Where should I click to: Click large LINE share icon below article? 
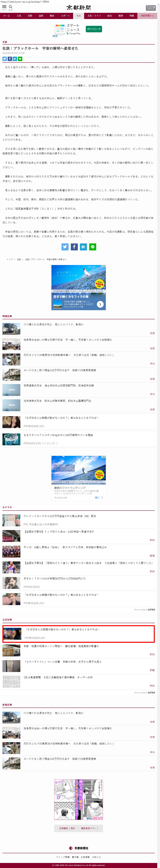tap(92, 247)
